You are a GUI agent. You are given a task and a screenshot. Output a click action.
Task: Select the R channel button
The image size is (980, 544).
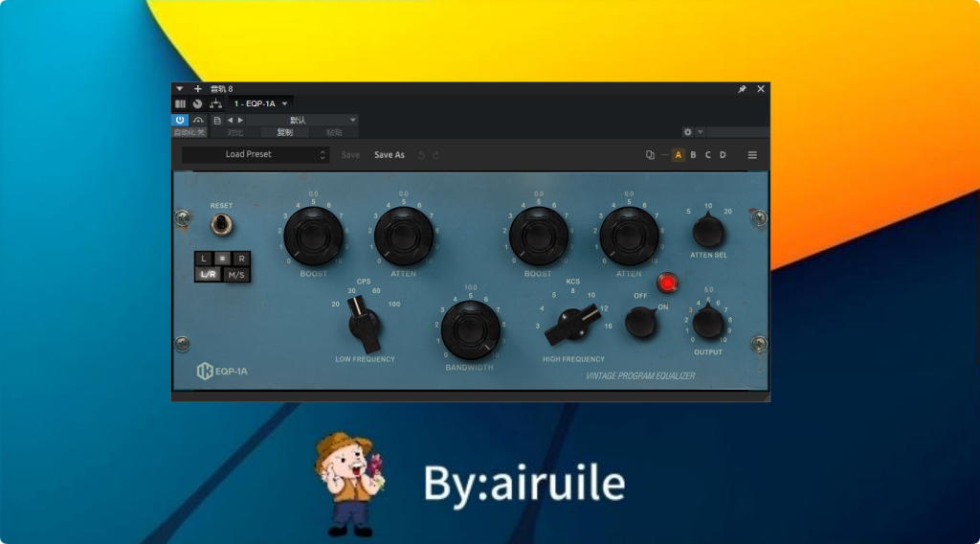tap(241, 259)
